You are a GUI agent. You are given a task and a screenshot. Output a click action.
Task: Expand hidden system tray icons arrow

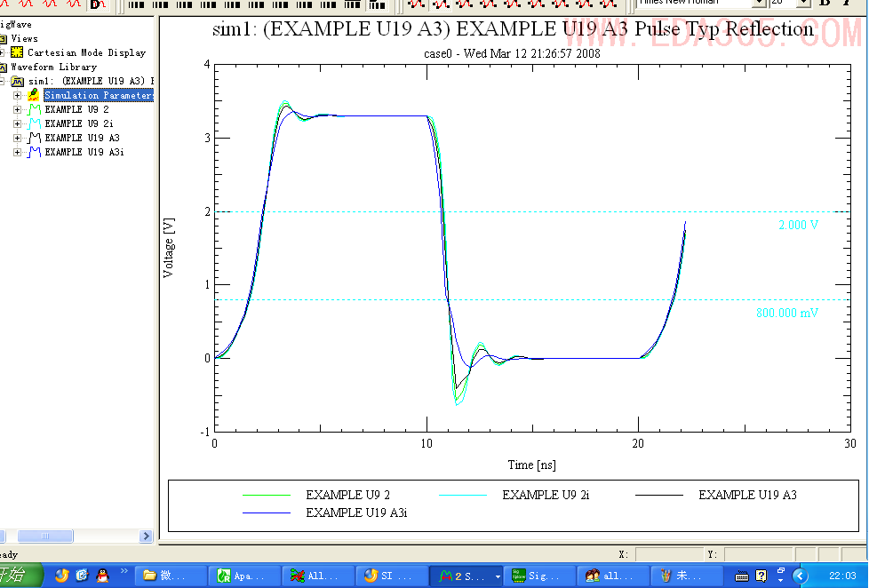(x=800, y=576)
